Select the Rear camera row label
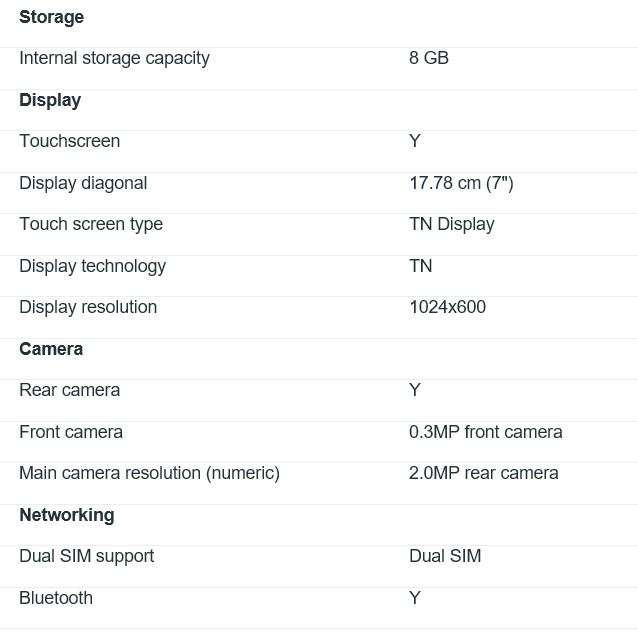This screenshot has height=635, width=638. (70, 390)
